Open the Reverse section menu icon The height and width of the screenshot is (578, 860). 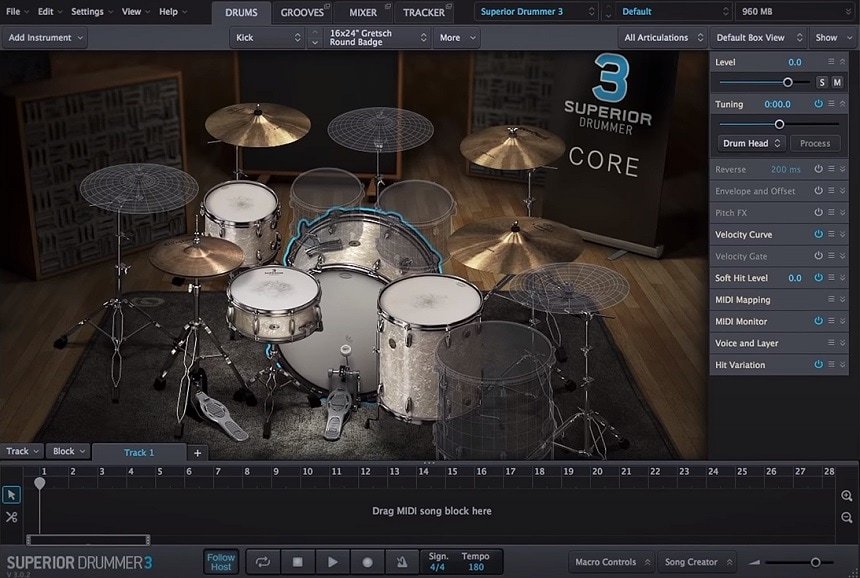click(x=831, y=169)
